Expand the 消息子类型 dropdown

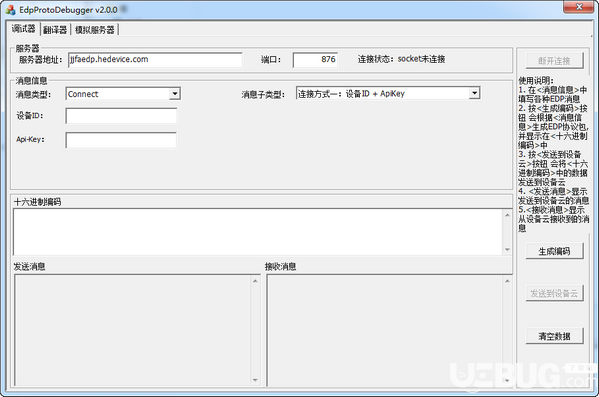[x=474, y=93]
